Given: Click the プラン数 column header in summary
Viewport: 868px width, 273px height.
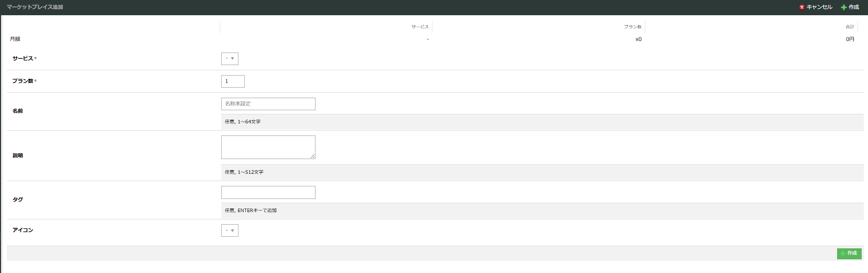Looking at the screenshot, I should click(x=633, y=27).
